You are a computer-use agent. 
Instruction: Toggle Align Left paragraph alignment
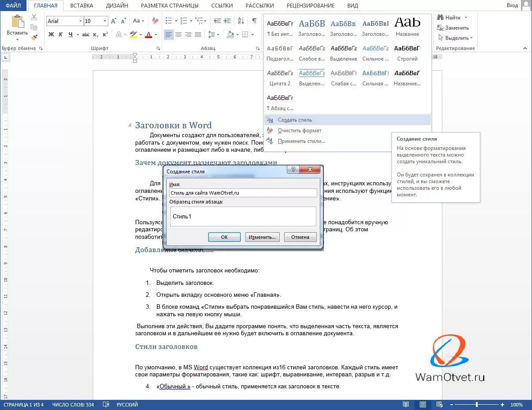tap(168, 34)
